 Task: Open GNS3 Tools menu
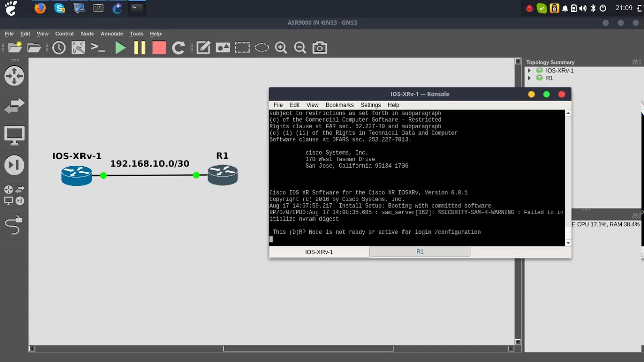pyautogui.click(x=136, y=34)
